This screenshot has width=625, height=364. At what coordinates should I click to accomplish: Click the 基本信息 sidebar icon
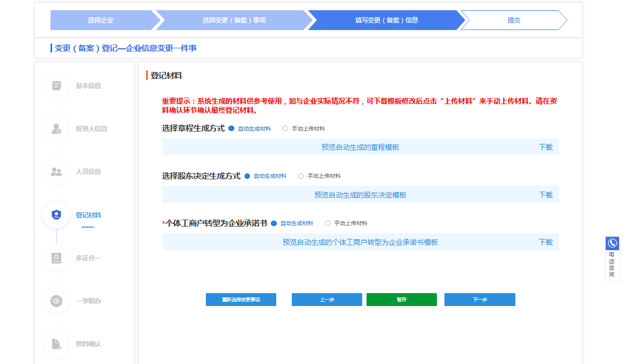pos(56,86)
